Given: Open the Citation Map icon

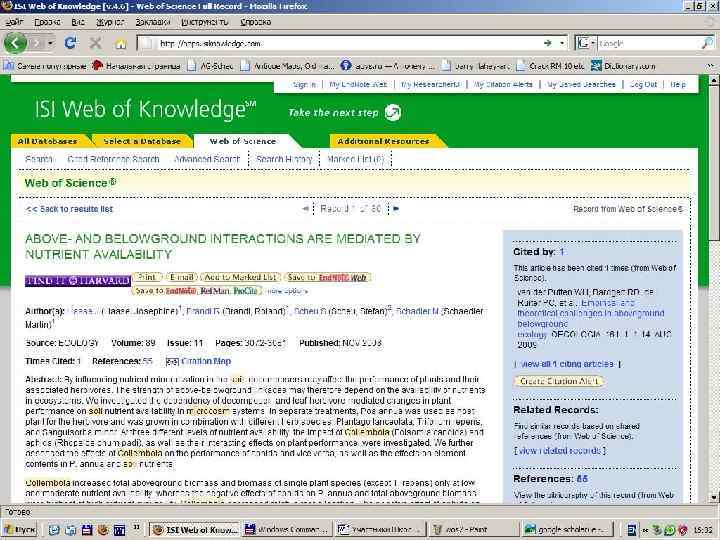Looking at the screenshot, I should (172, 362).
